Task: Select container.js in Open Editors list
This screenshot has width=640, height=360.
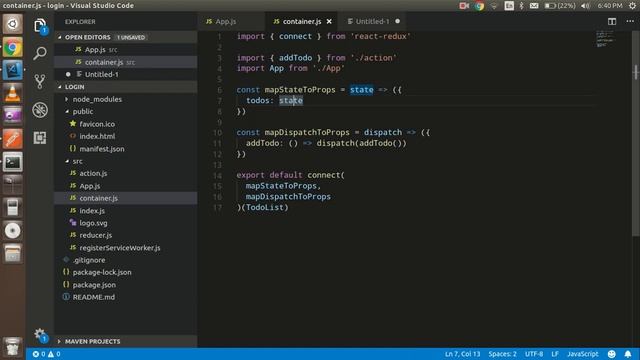Action: [126, 62]
